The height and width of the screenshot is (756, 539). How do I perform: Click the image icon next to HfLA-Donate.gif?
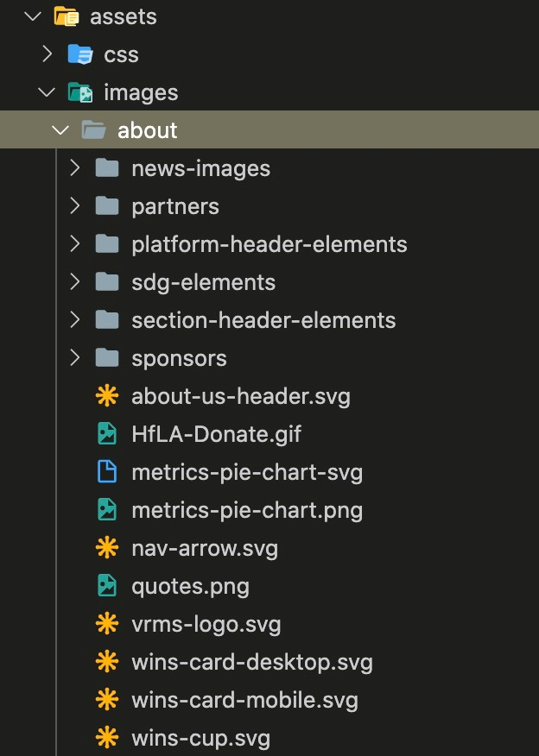[106, 434]
